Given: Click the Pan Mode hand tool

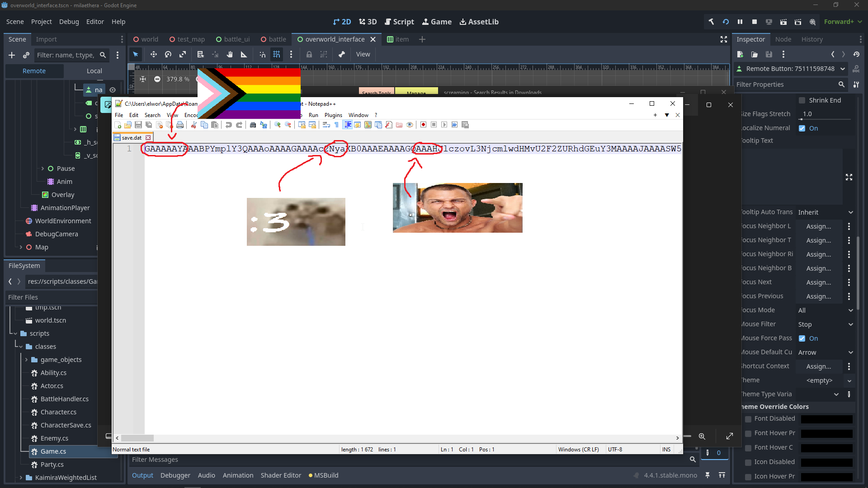Looking at the screenshot, I should [x=230, y=54].
